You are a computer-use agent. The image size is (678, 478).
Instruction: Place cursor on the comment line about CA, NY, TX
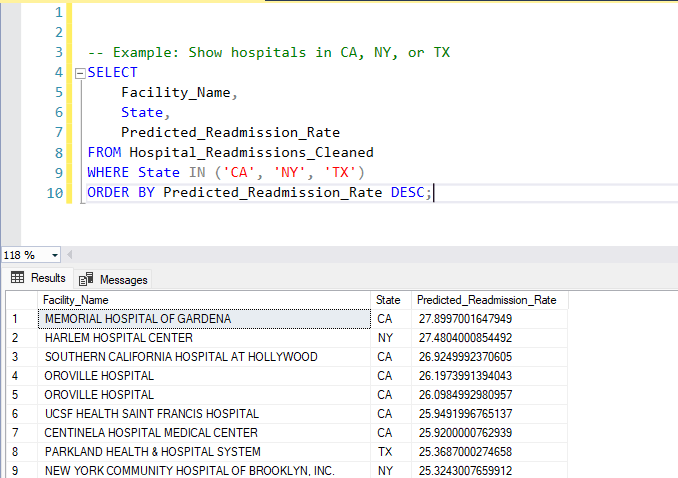[x=269, y=53]
